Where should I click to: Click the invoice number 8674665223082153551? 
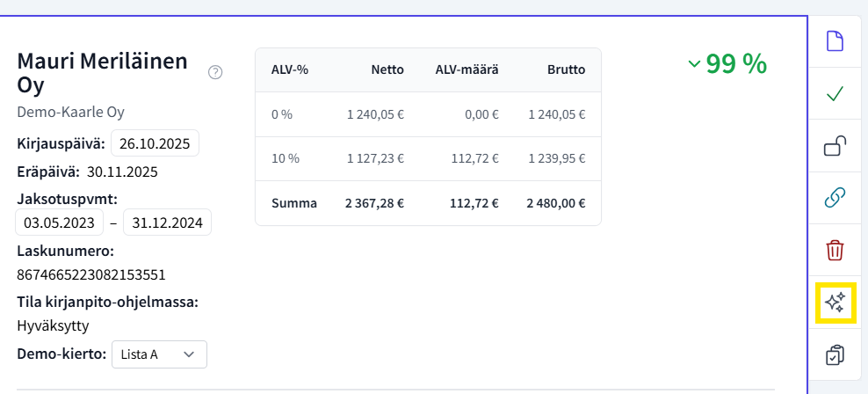coord(91,275)
